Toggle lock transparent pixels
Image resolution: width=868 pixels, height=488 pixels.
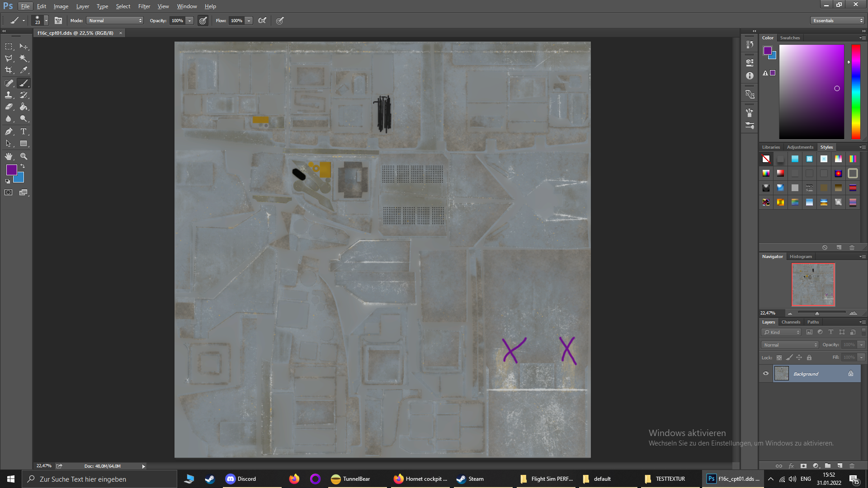779,357
